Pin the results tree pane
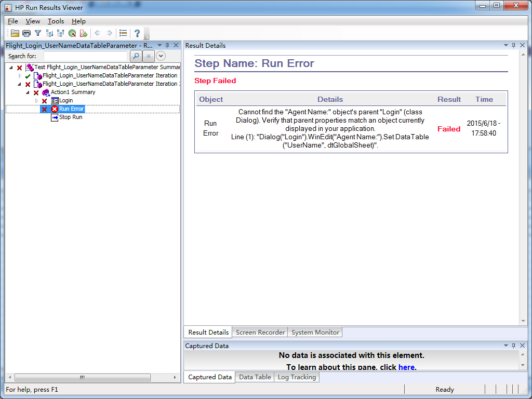This screenshot has width=532, height=399. point(167,46)
